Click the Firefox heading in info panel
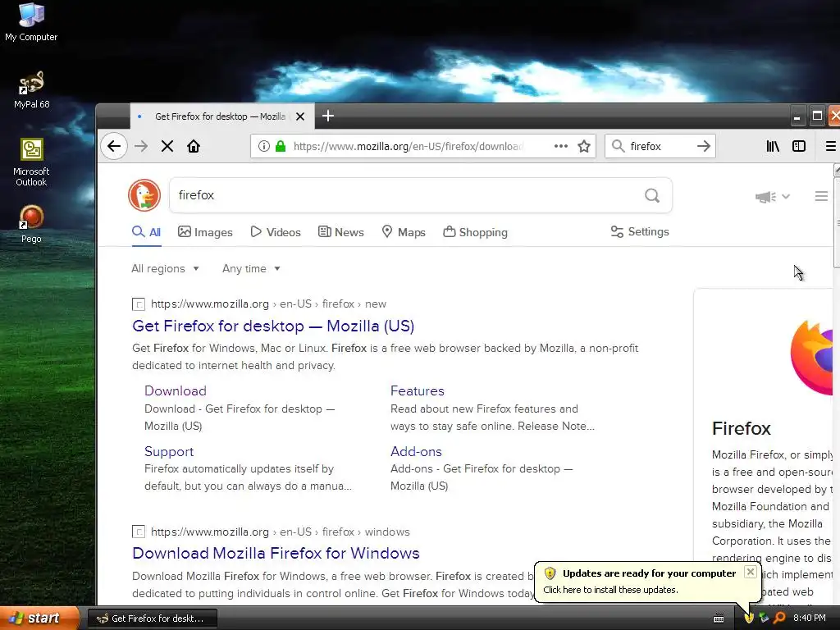The height and width of the screenshot is (630, 840). [742, 428]
